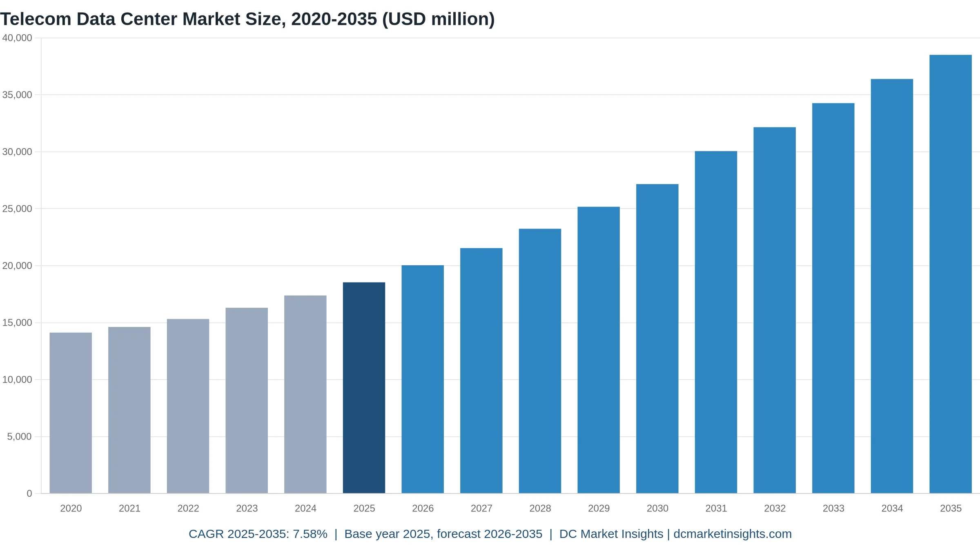The image size is (980, 551).
Task: Click the 2027 x-axis year label
Action: (x=481, y=509)
